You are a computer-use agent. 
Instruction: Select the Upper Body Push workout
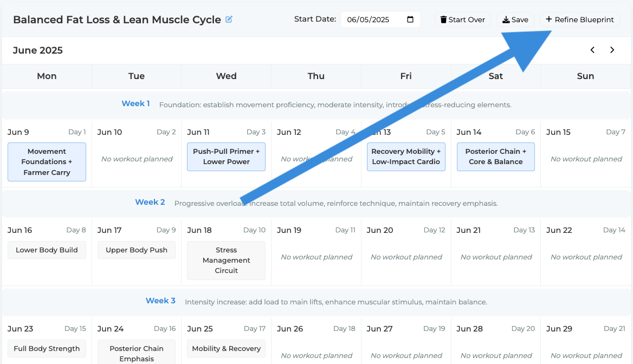pyautogui.click(x=137, y=250)
